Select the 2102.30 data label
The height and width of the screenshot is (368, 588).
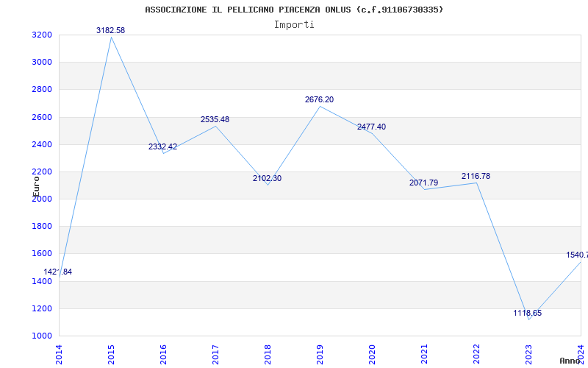point(267,178)
